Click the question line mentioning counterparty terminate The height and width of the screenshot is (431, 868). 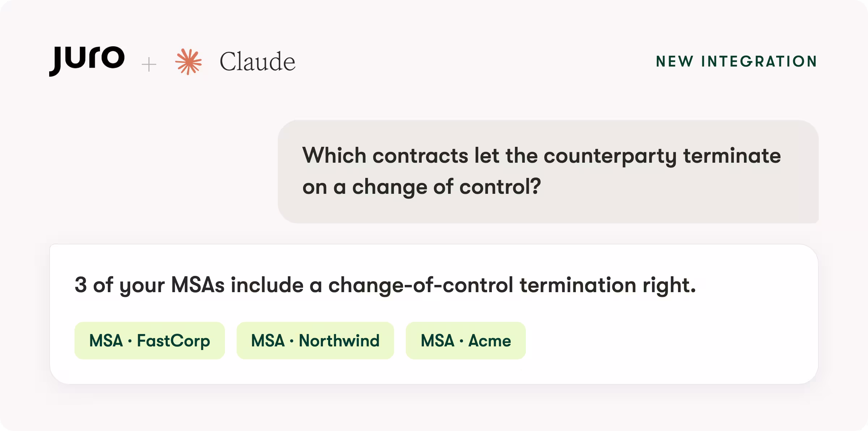541,156
